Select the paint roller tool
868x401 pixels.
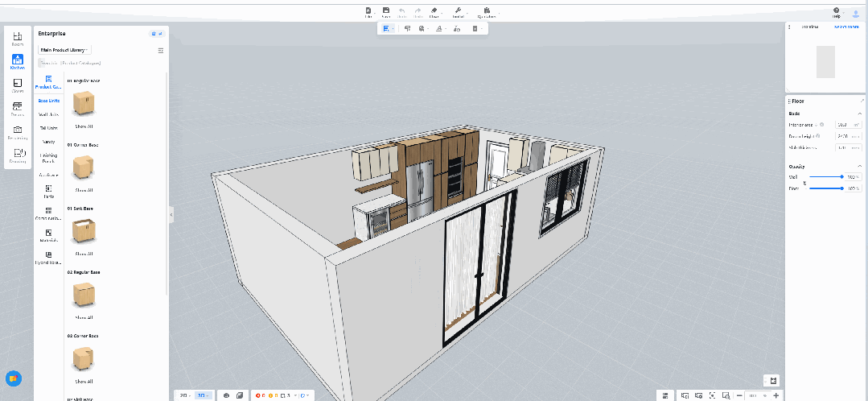(x=408, y=28)
